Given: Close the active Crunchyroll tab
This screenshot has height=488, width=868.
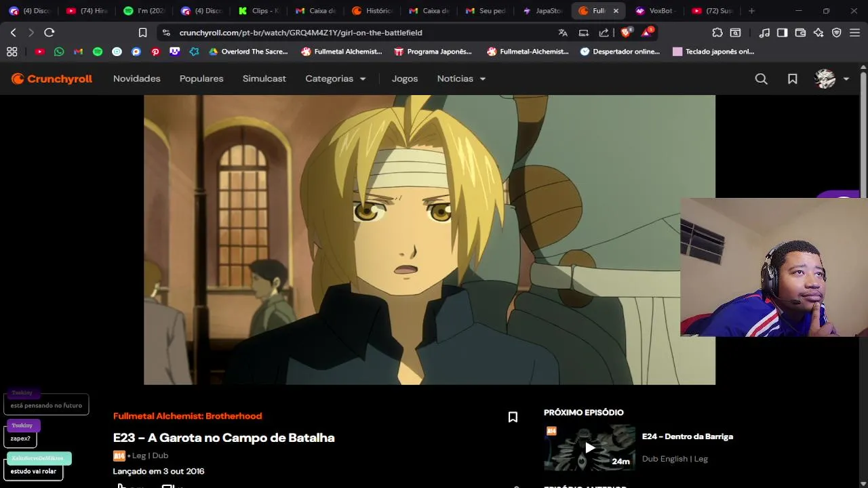Looking at the screenshot, I should 616,11.
